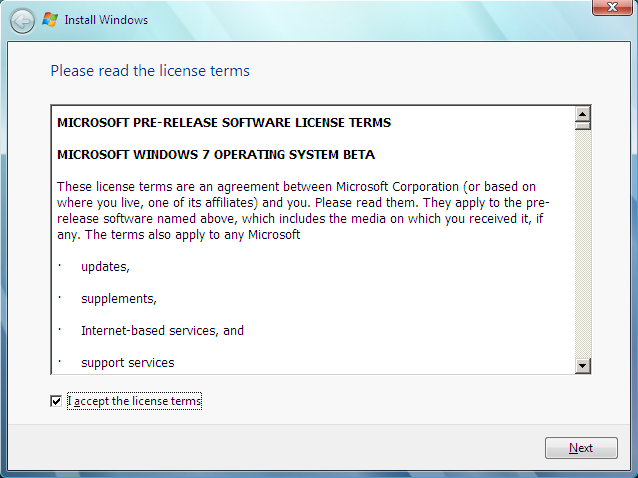This screenshot has width=638, height=478.
Task: Click the 'supplements,' bullet item
Action: (x=119, y=299)
